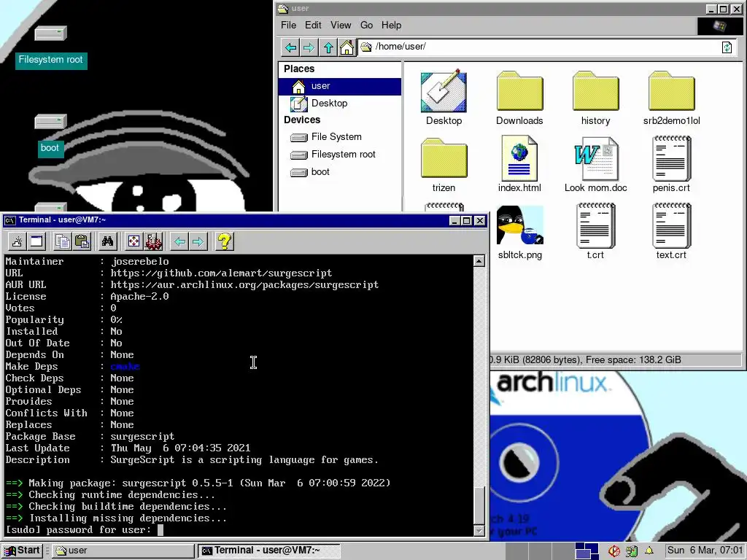This screenshot has height=560, width=747.
Task: Go back in the file manager
Action: 290,47
